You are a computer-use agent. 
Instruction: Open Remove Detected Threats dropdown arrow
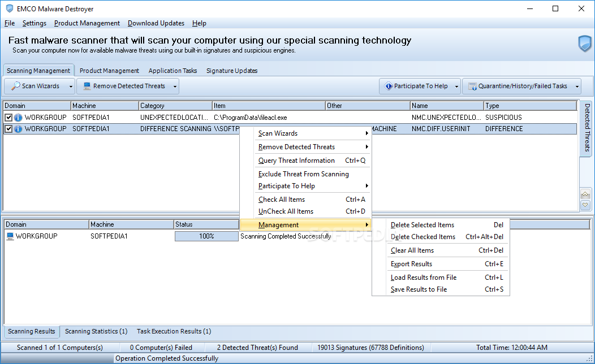pos(175,86)
